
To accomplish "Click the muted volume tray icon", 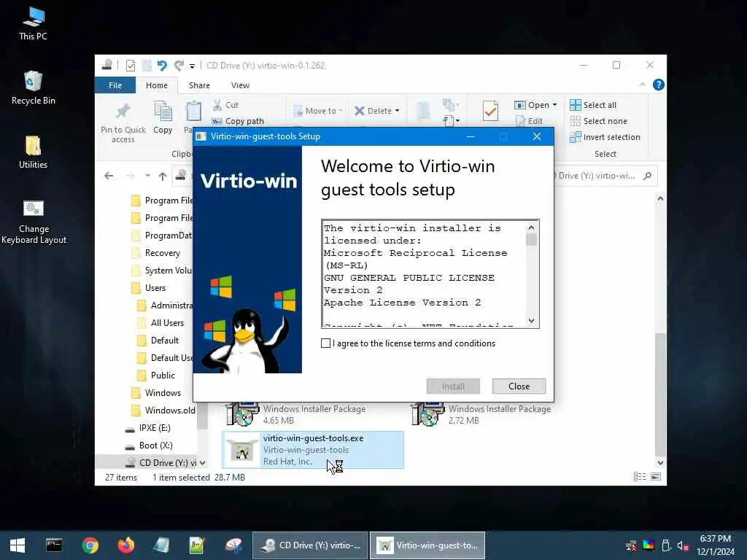I will [x=683, y=545].
